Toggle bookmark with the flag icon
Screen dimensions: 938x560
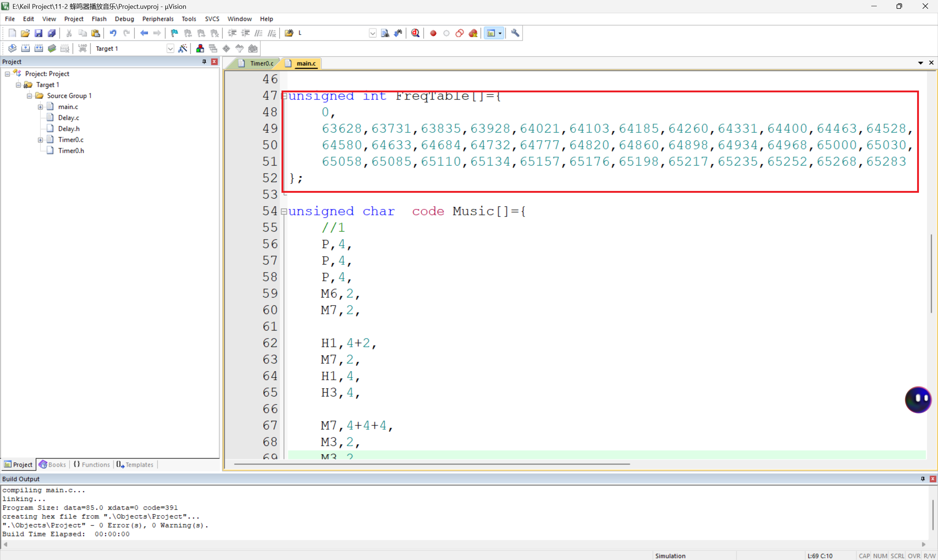pos(174,33)
